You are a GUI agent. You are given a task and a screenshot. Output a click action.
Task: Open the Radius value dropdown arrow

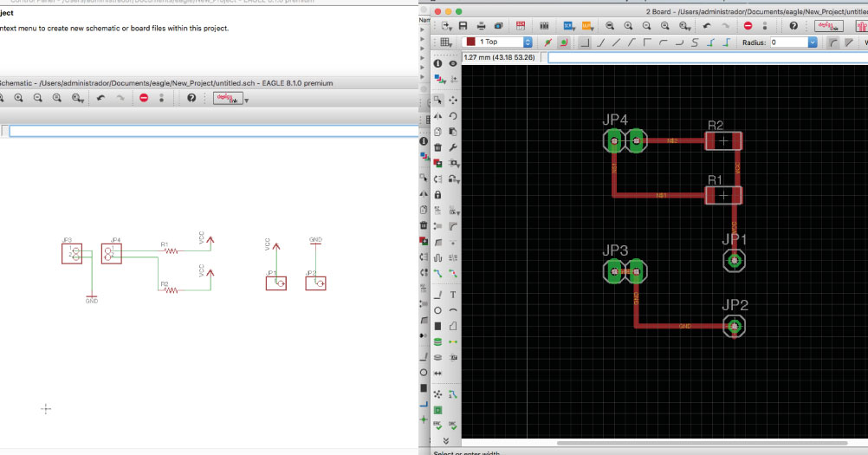(813, 42)
